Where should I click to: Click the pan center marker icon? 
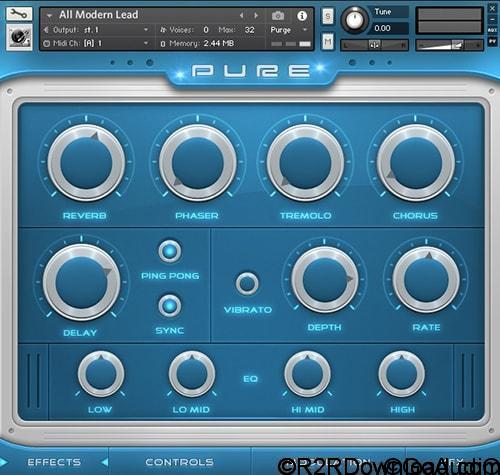pyautogui.click(x=375, y=45)
